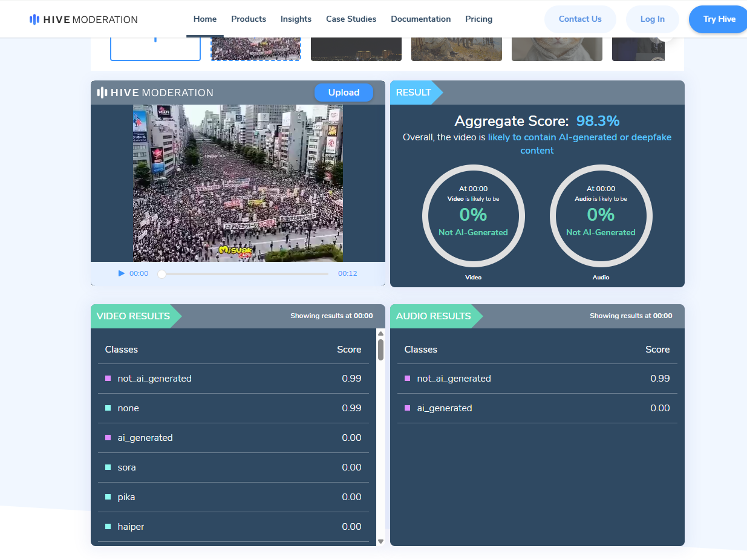Click the Hive Moderation logo in header

pyautogui.click(x=83, y=19)
